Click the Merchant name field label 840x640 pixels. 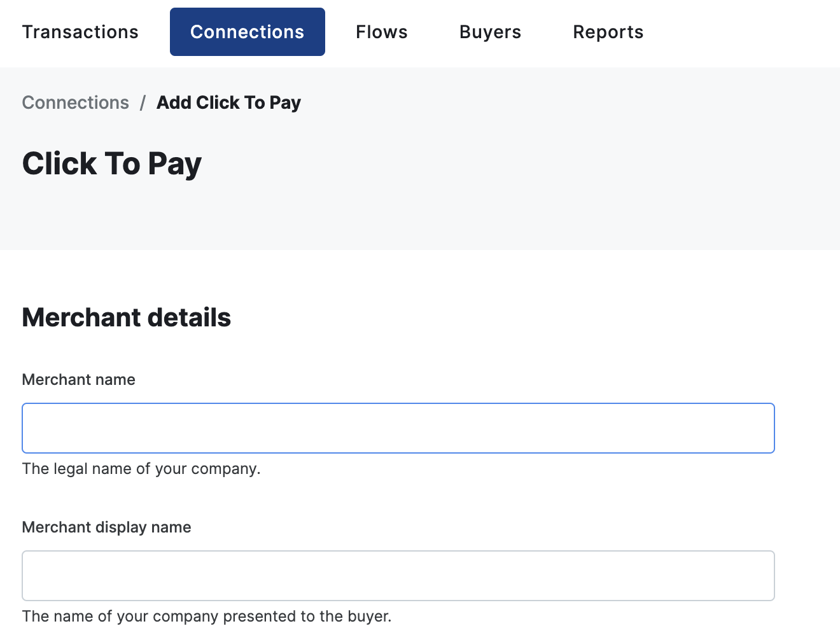[x=78, y=379]
